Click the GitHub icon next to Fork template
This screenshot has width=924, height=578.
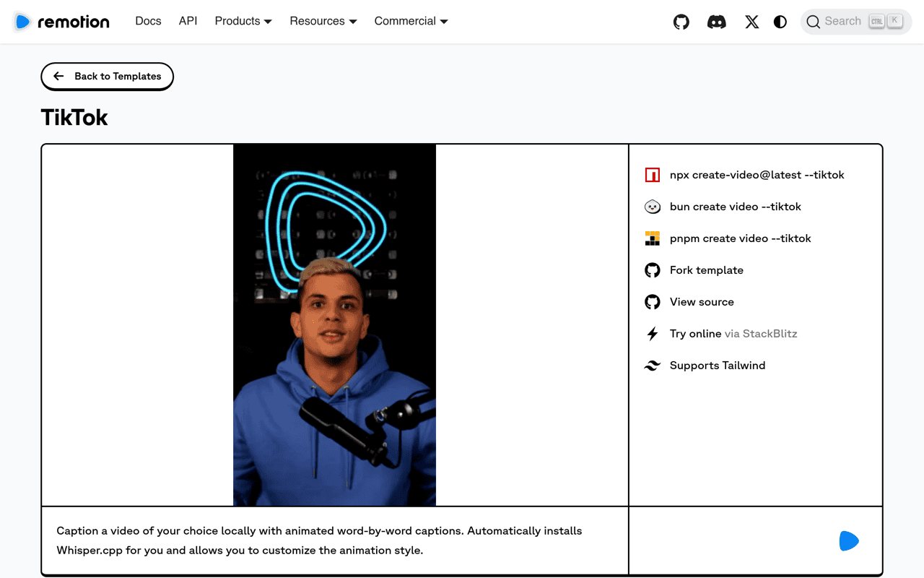[653, 270]
